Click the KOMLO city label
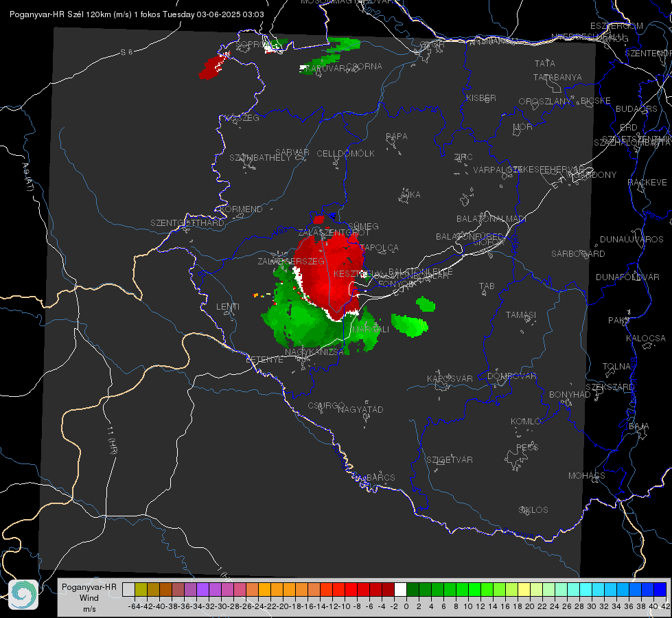Screen dimensions: 672x618 526,422
